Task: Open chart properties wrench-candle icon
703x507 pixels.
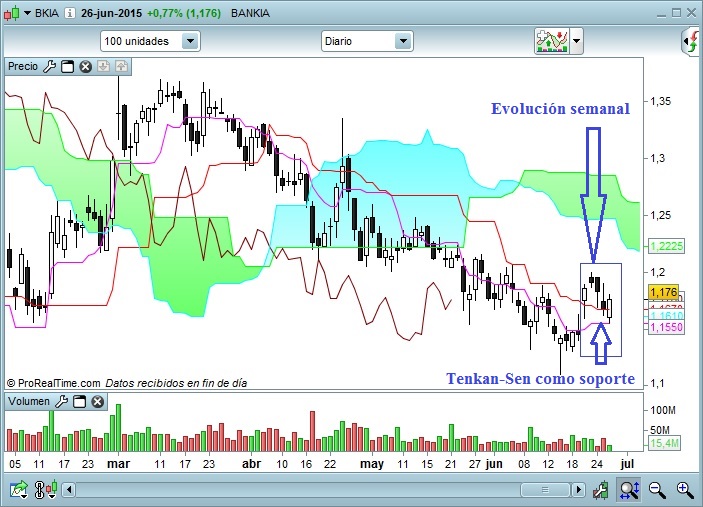Action: tap(600, 490)
